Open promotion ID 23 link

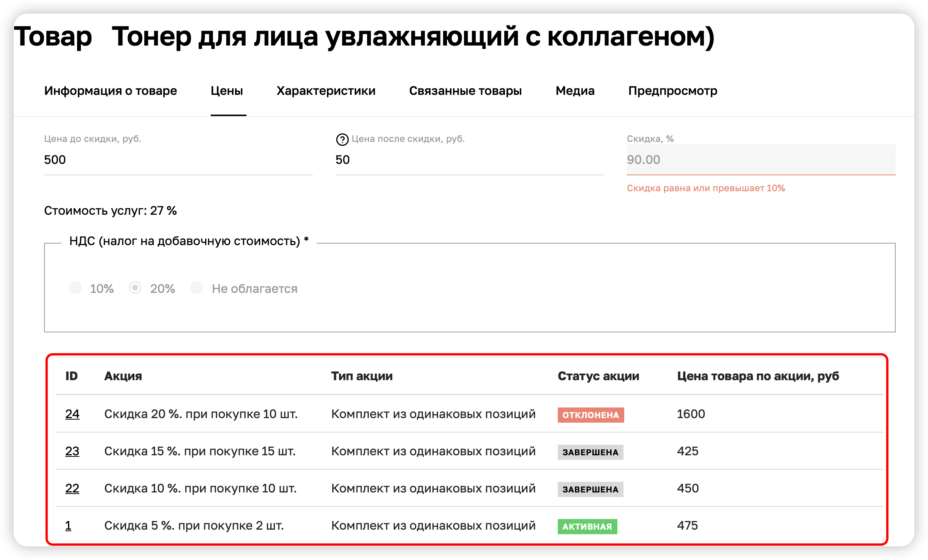tap(72, 451)
